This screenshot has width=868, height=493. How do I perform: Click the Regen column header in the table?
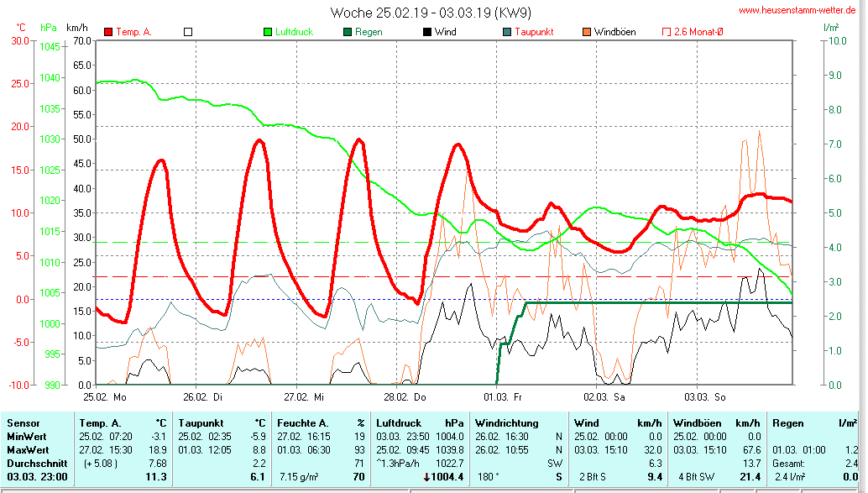click(x=787, y=422)
